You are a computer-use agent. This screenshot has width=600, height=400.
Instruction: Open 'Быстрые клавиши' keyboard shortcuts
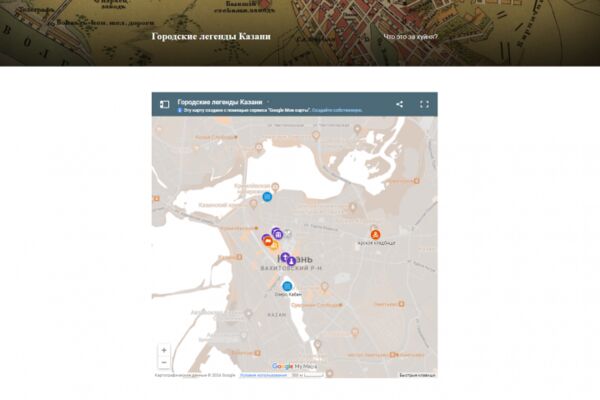(417, 375)
